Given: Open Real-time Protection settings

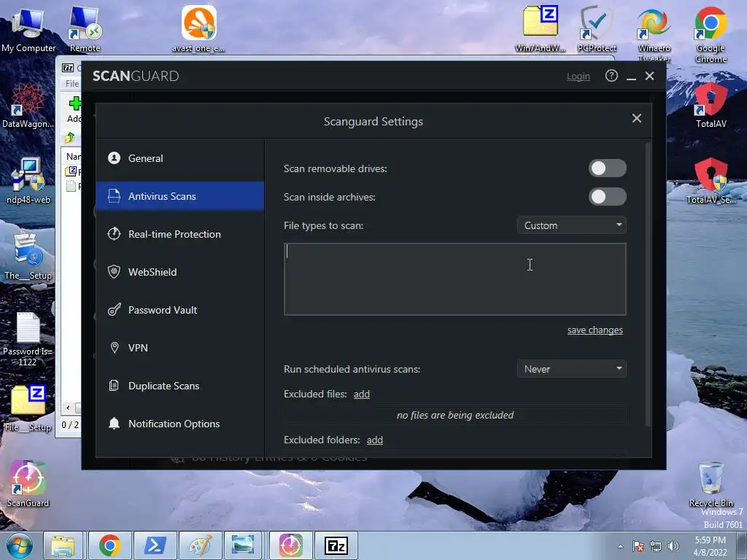Looking at the screenshot, I should click(x=179, y=234).
